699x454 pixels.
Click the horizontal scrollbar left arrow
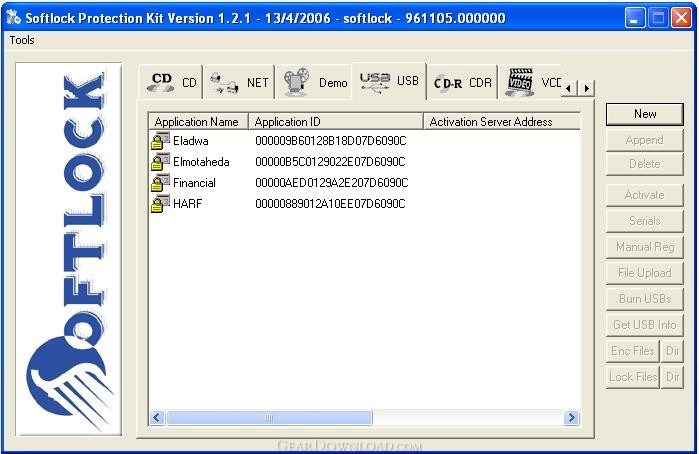pos(157,417)
